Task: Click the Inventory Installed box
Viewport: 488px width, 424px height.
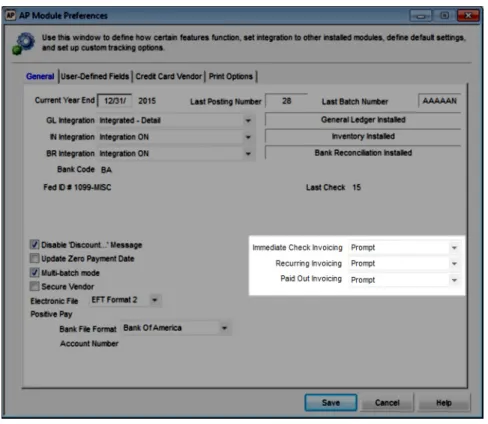Action: pos(363,136)
